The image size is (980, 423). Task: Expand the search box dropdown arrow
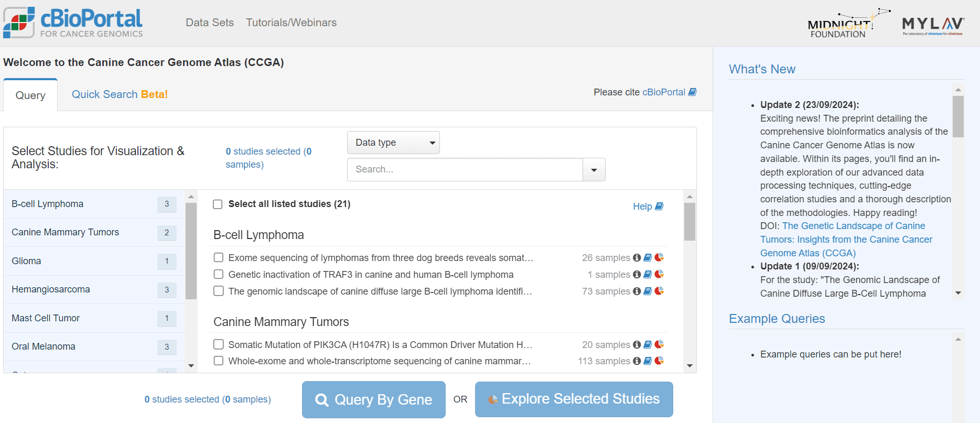pyautogui.click(x=594, y=170)
